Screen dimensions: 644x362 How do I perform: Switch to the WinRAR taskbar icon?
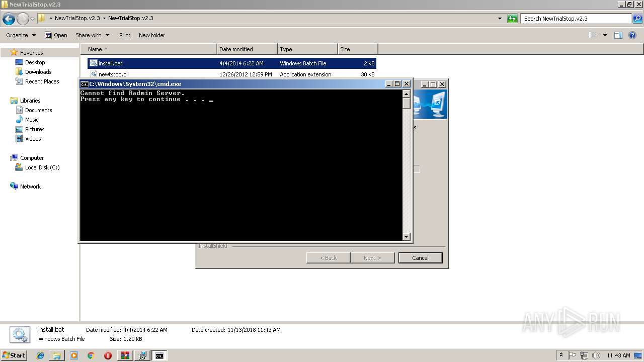pyautogui.click(x=125, y=355)
